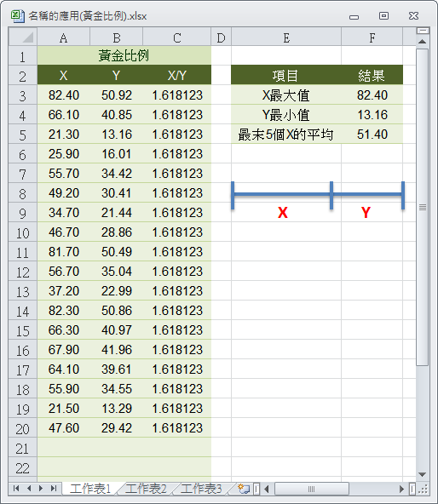Viewport: 438px width, 504px height.
Task: Click the vertical scrollbar up arrow
Action: [422, 42]
